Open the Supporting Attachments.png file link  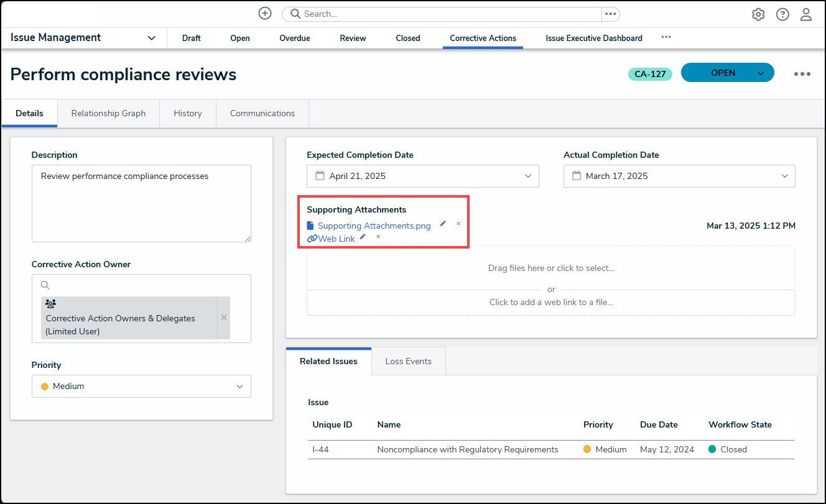tap(374, 226)
